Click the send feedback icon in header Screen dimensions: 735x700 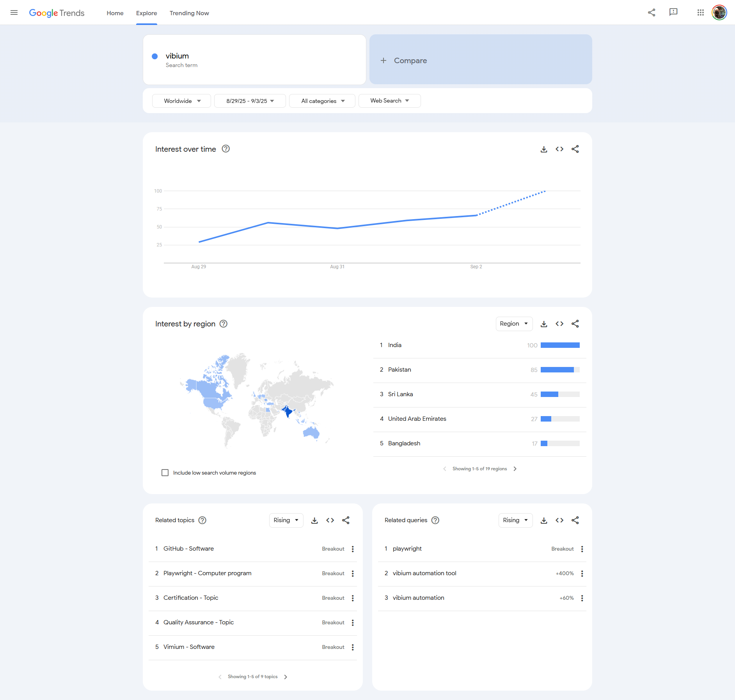click(673, 12)
